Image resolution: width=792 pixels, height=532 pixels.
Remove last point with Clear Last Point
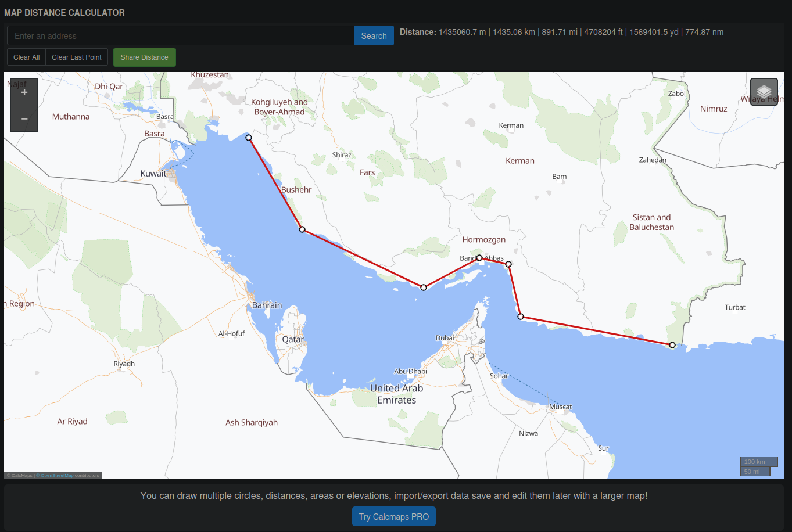[77, 57]
